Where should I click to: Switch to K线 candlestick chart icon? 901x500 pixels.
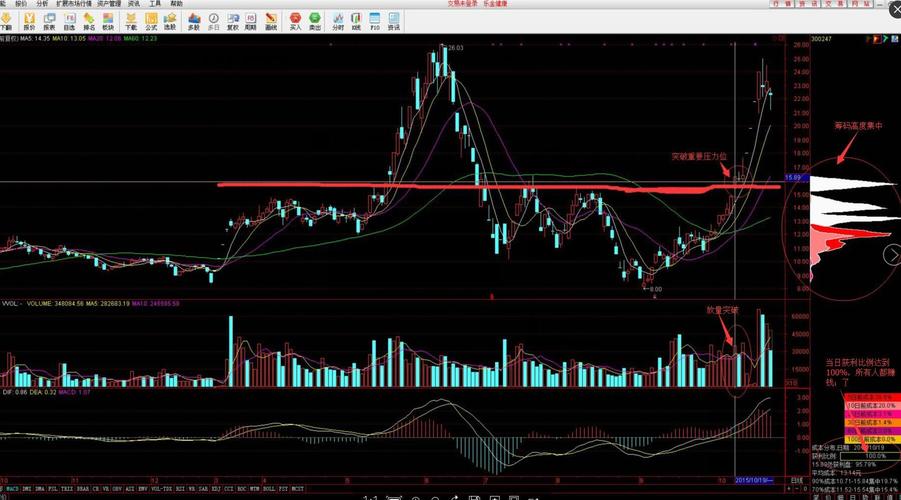click(x=356, y=22)
